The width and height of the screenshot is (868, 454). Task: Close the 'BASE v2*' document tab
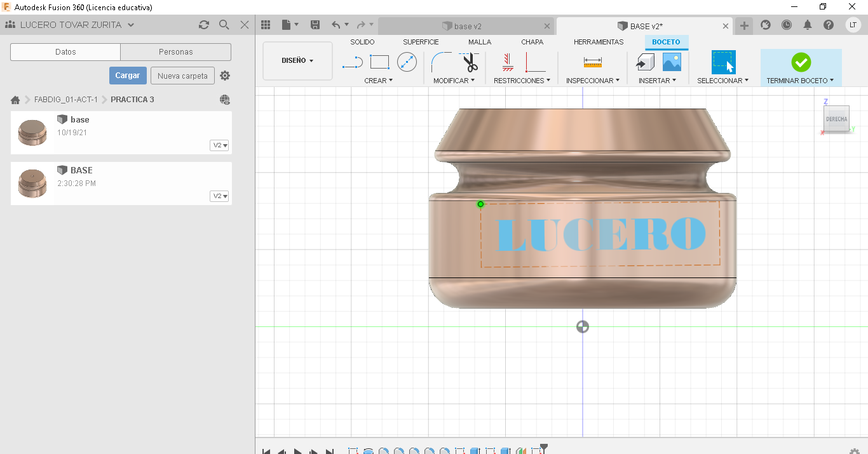point(726,26)
